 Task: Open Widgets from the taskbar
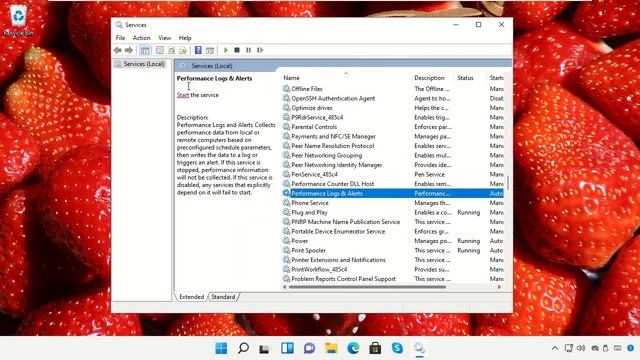pos(287,348)
